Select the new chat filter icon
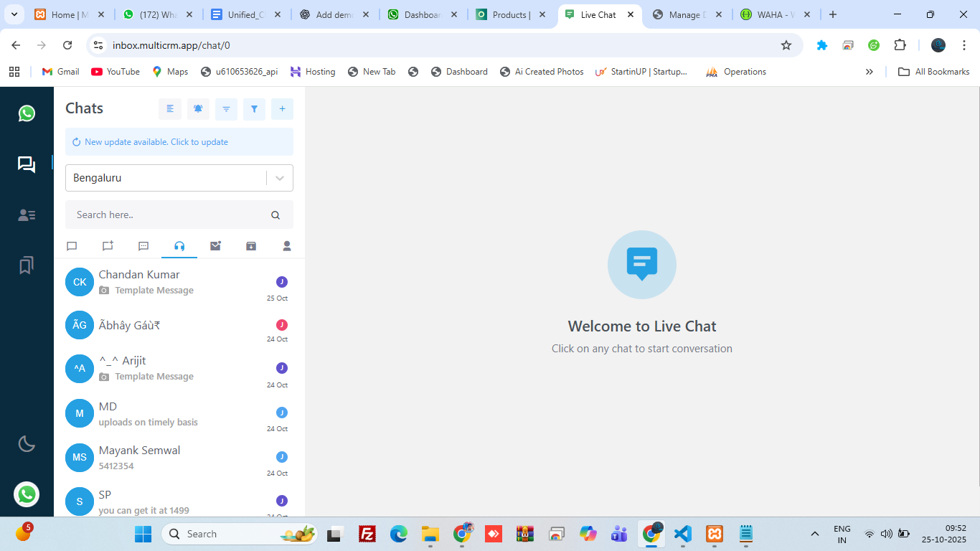 108,245
